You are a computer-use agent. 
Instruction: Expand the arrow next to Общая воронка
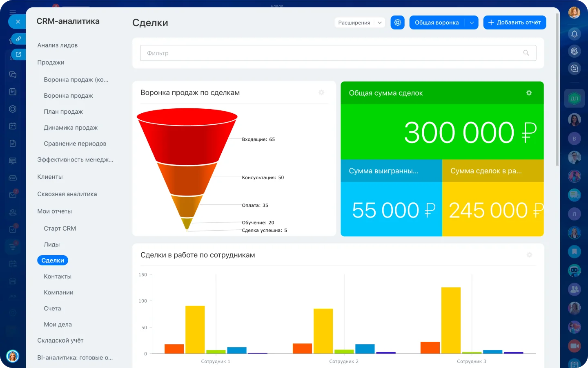(472, 22)
